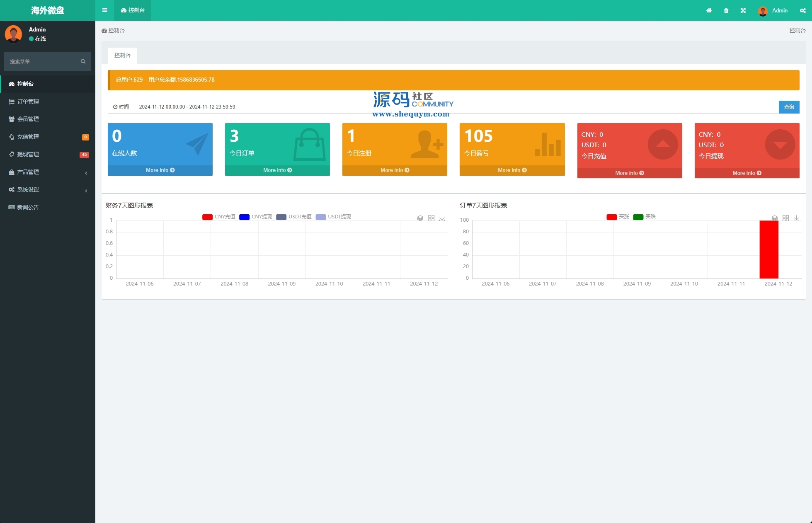Switch finance chart to tiled view
Screen dimensions: 812x523
click(x=431, y=218)
